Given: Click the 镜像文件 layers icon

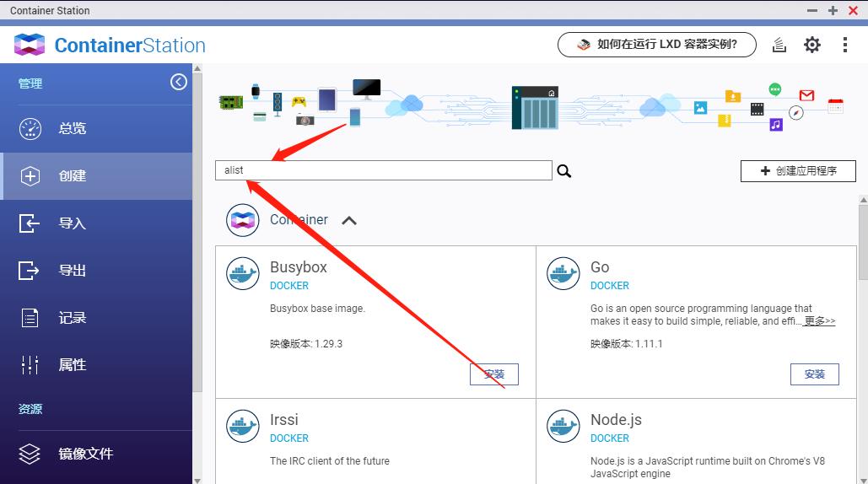Looking at the screenshot, I should [x=30, y=454].
